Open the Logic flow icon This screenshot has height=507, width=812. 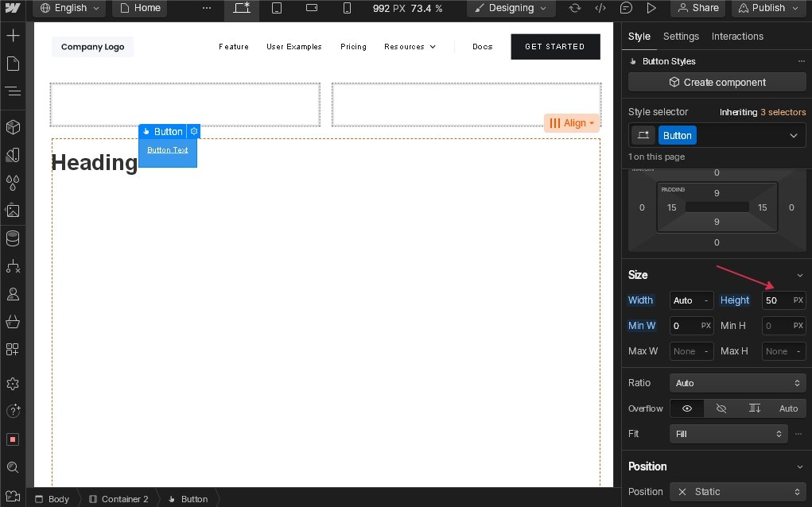(x=13, y=266)
